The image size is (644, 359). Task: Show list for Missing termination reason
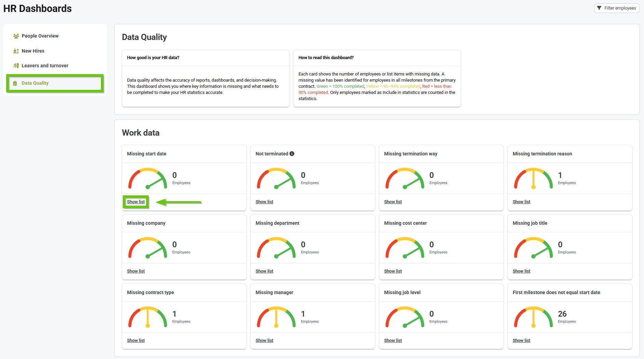521,202
